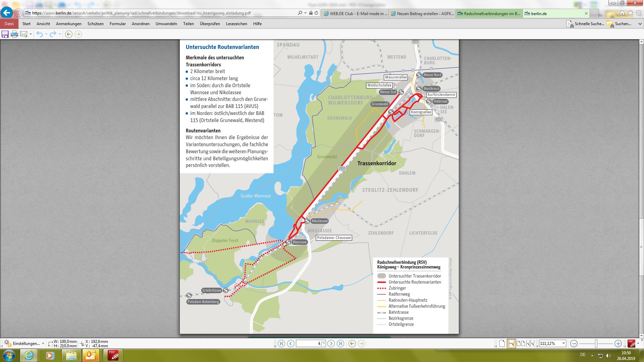Click the security lock icon in address bar
The height and width of the screenshot is (362, 644).
(x=311, y=13)
